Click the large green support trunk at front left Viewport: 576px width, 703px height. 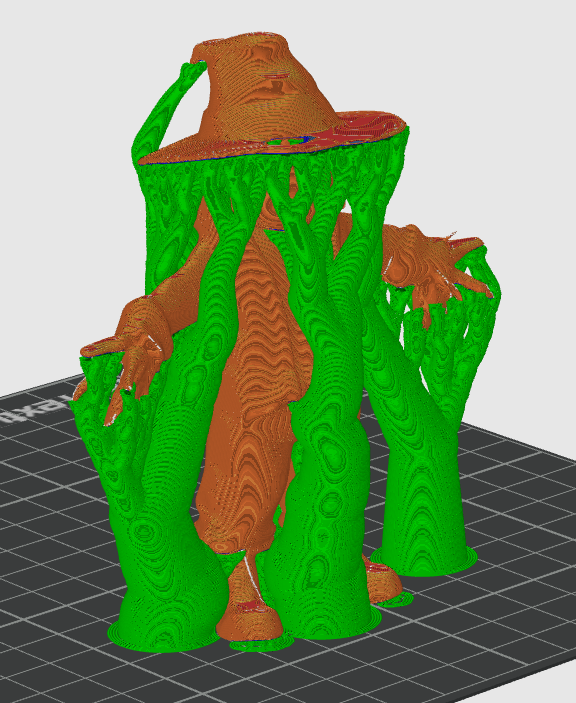pyautogui.click(x=166, y=538)
